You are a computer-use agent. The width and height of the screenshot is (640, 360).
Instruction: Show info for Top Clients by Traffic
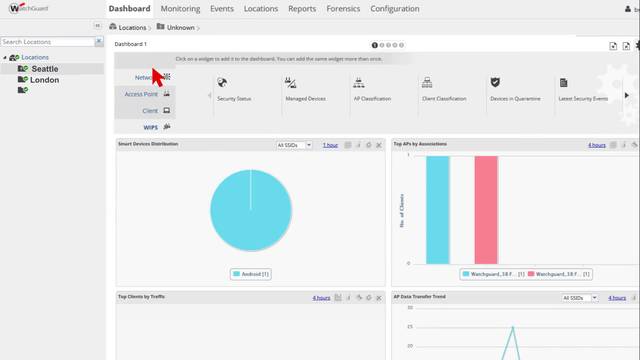pyautogui.click(x=348, y=298)
